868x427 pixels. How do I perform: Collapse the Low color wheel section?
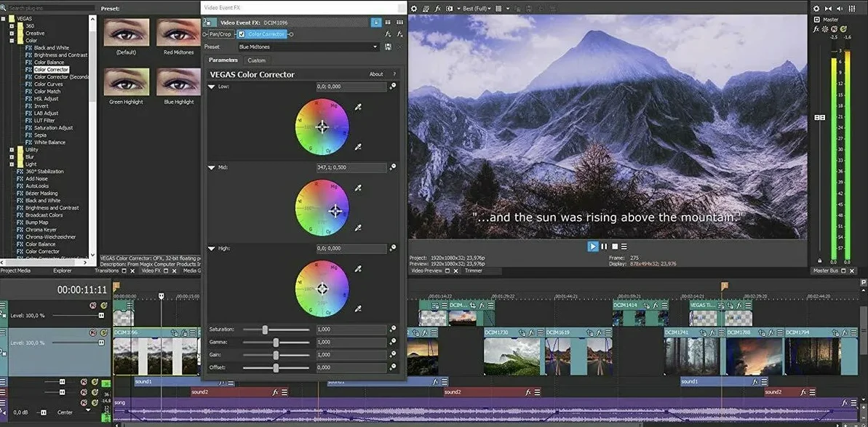click(x=212, y=87)
